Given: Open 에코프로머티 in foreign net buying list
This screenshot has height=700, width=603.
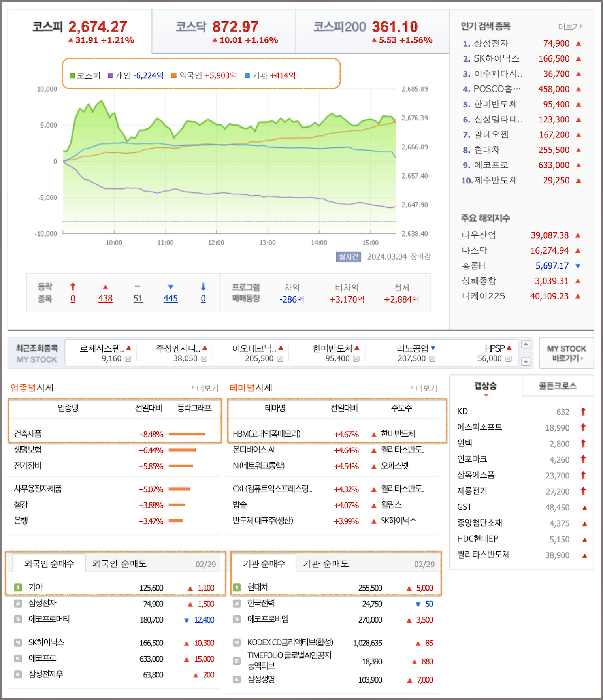Looking at the screenshot, I should click(49, 619).
